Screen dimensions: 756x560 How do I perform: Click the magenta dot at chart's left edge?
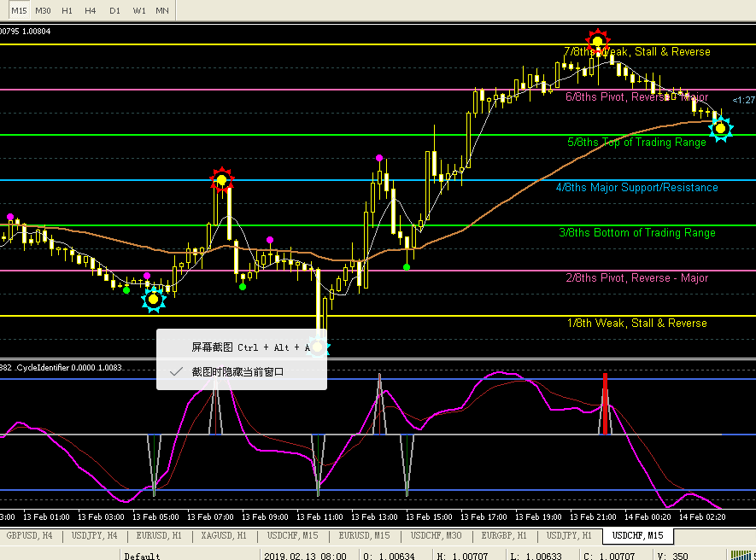coord(10,217)
